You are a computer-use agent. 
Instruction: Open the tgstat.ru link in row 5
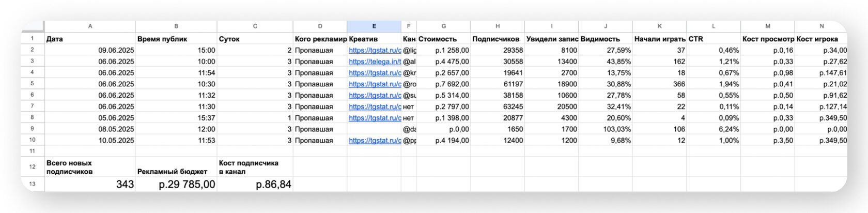pos(375,84)
